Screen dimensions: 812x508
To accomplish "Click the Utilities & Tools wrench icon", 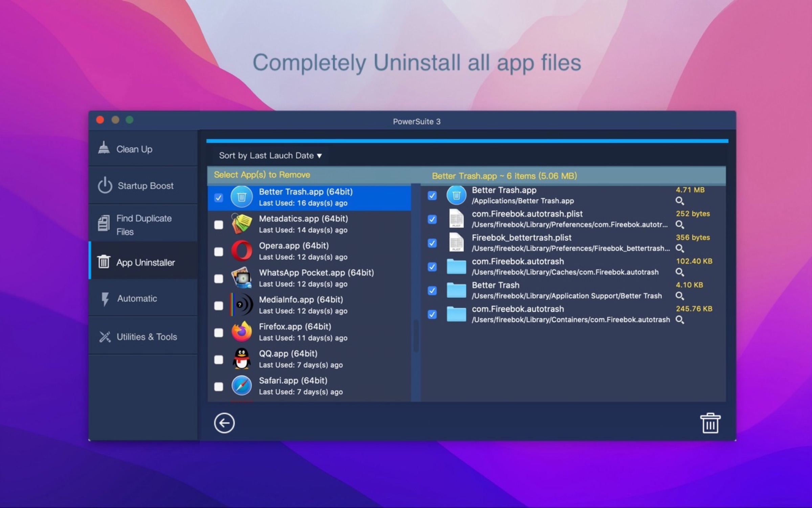I will point(105,337).
